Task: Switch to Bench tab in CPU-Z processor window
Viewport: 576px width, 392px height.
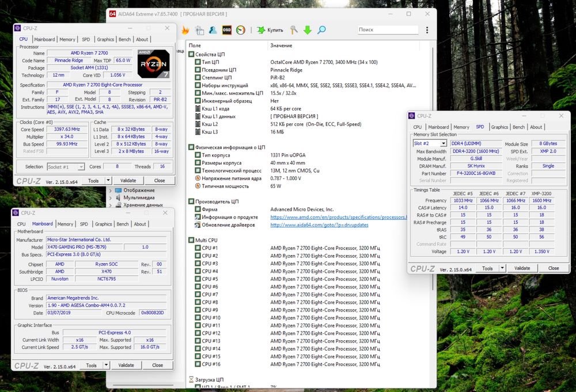Action: (x=124, y=40)
